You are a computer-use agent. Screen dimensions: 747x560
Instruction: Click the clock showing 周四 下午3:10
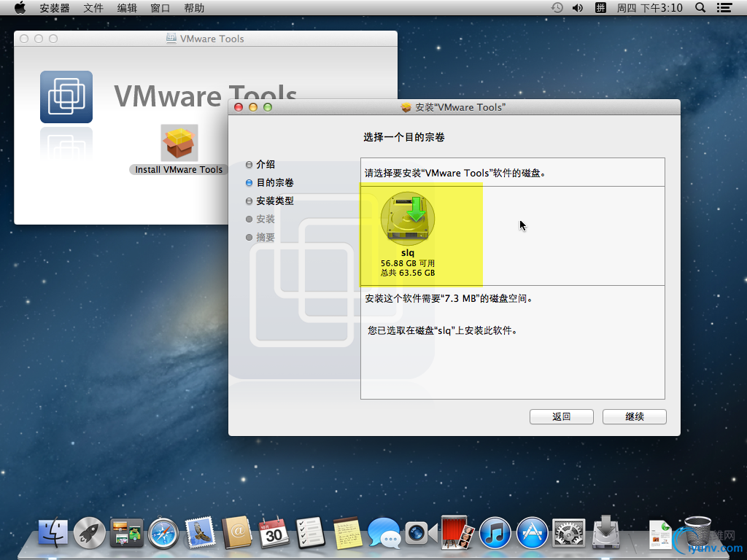tap(650, 8)
